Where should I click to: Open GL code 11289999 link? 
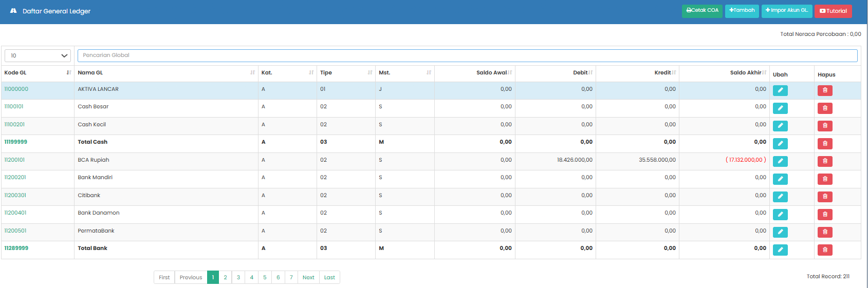(16, 248)
